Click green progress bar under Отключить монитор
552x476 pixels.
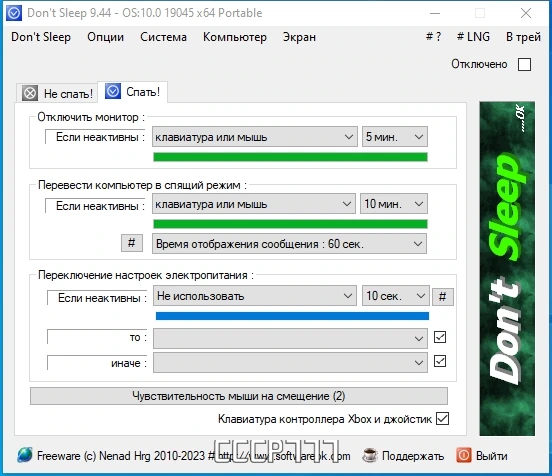point(290,157)
